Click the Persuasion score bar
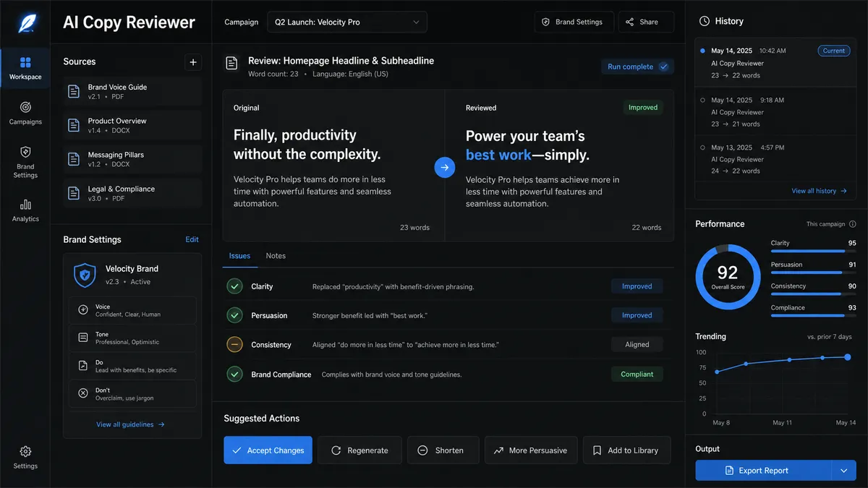868x488 pixels. pyautogui.click(x=814, y=273)
